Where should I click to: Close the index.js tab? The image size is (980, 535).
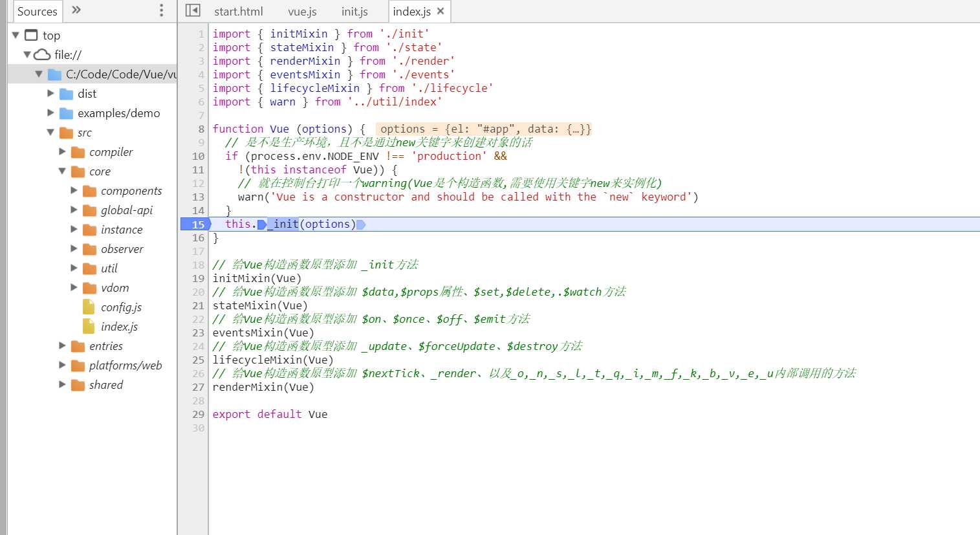tap(441, 11)
